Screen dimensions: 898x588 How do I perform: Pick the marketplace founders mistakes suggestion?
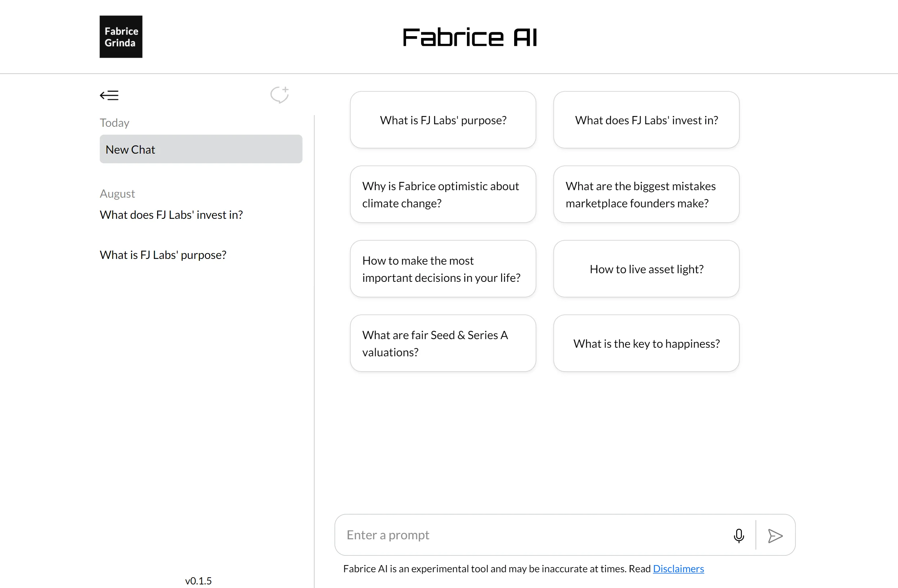646,194
